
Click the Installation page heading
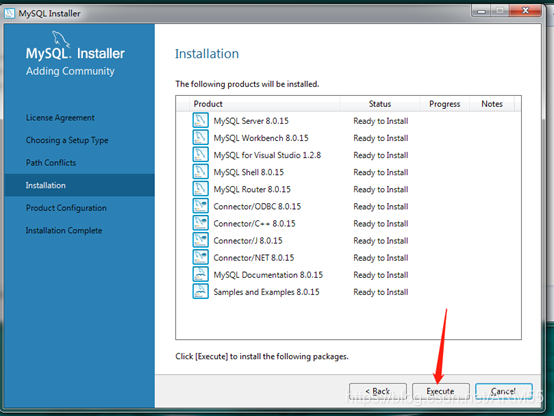207,54
